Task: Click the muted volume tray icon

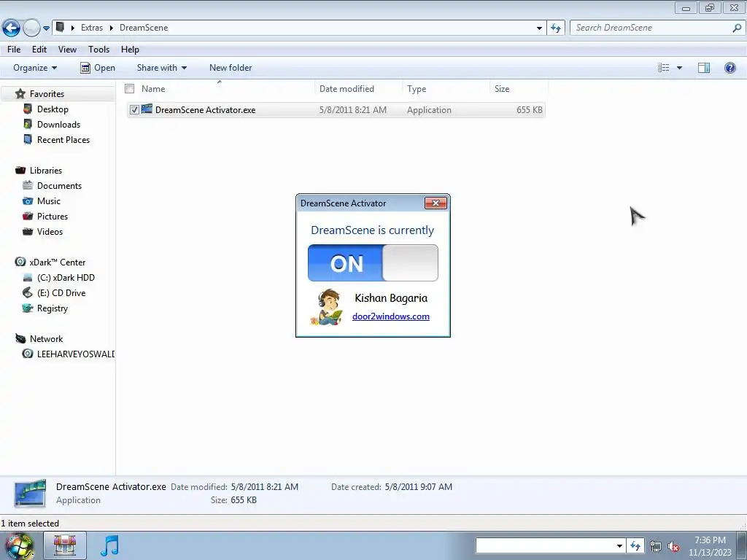Action: tap(673, 547)
